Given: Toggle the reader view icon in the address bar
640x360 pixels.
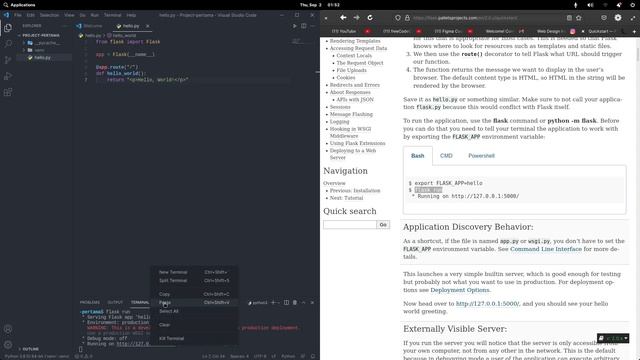Looking at the screenshot, I should tap(569, 18).
